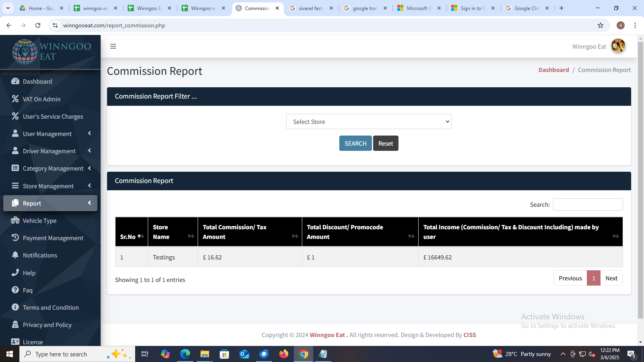Click the hamburger menu toggle icon

[x=113, y=46]
